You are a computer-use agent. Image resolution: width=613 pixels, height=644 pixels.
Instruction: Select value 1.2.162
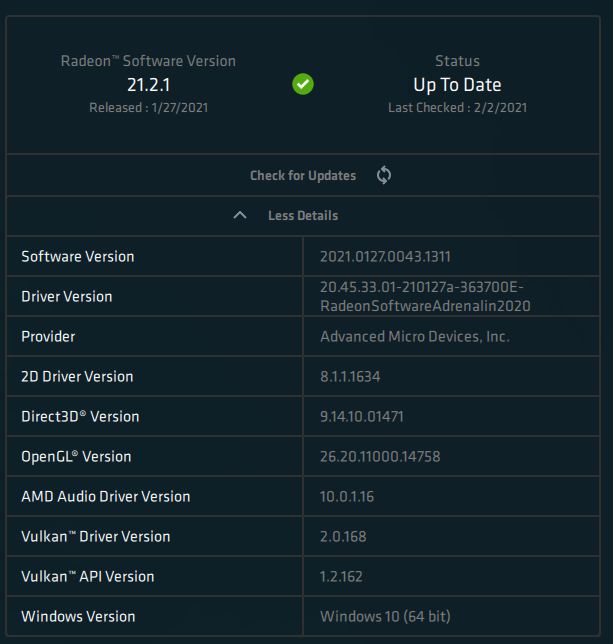click(x=341, y=577)
